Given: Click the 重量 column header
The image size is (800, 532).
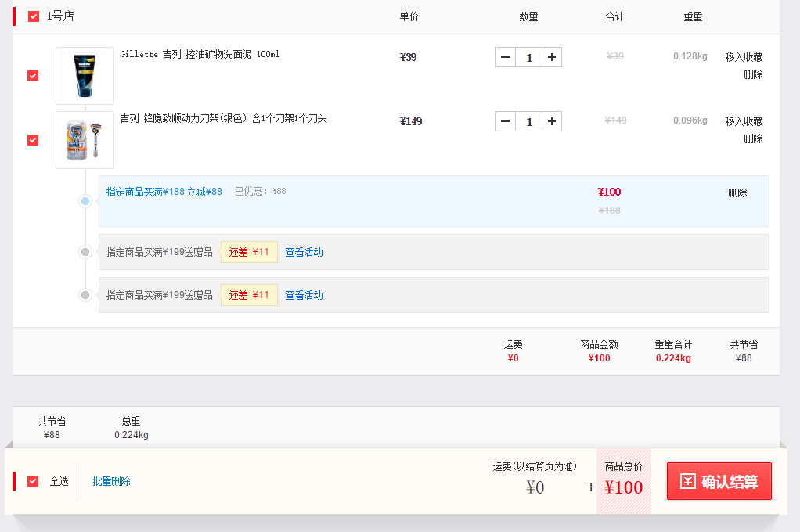Looking at the screenshot, I should click(x=693, y=17).
